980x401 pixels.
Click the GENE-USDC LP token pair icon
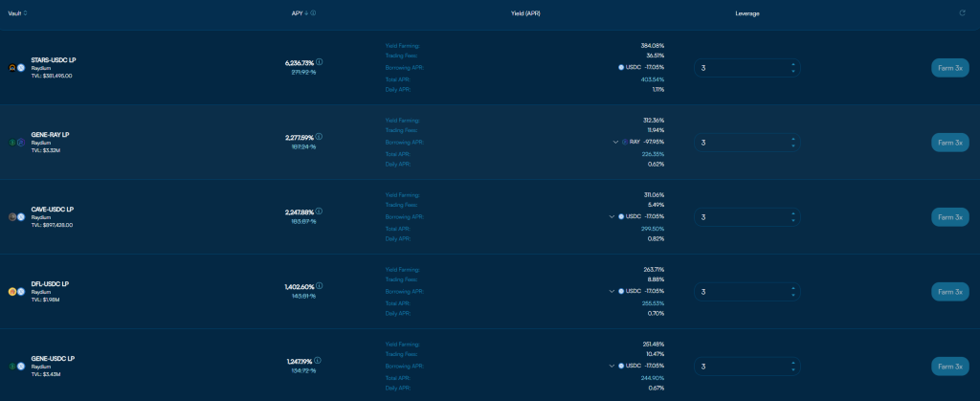pos(16,366)
